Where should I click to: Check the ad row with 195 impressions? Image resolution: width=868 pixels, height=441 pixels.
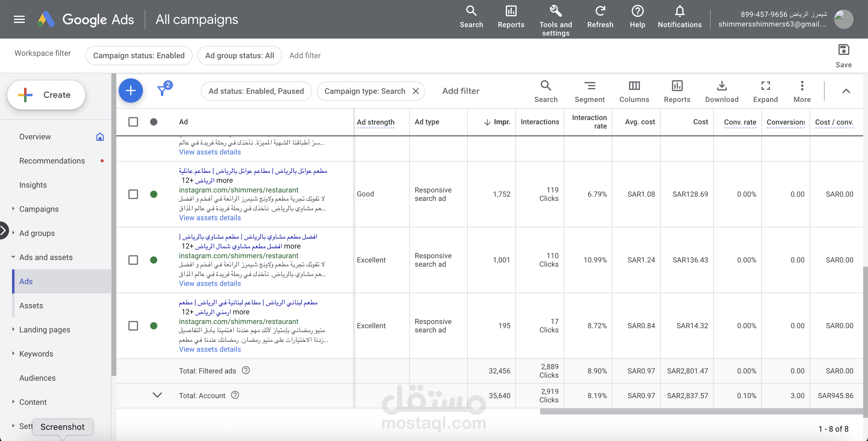(133, 326)
